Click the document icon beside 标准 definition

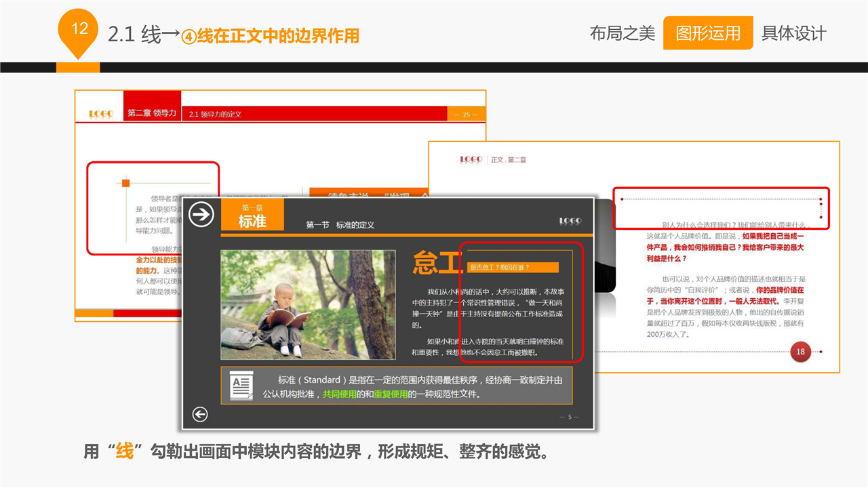coord(241,385)
